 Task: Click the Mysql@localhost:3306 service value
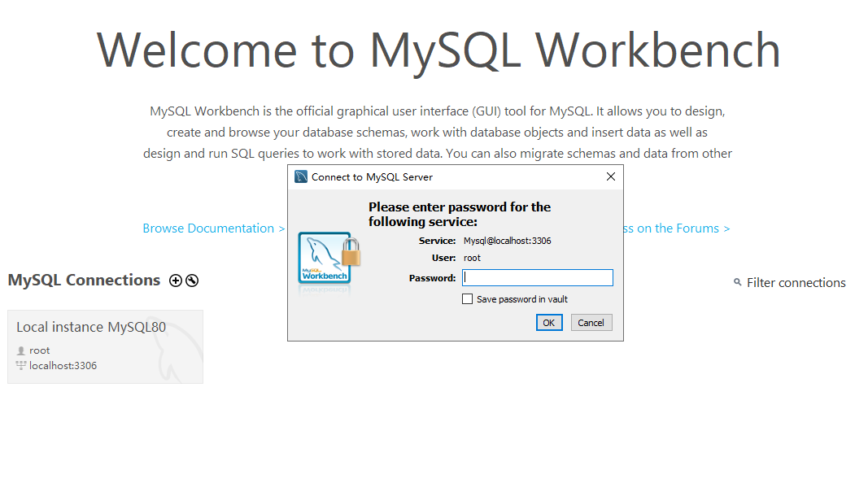click(x=507, y=241)
